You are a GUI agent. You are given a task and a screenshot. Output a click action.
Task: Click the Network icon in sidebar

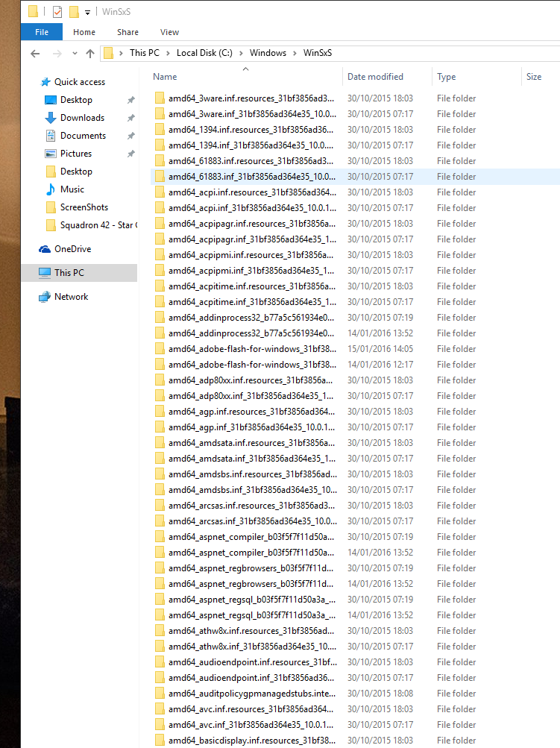click(45, 297)
